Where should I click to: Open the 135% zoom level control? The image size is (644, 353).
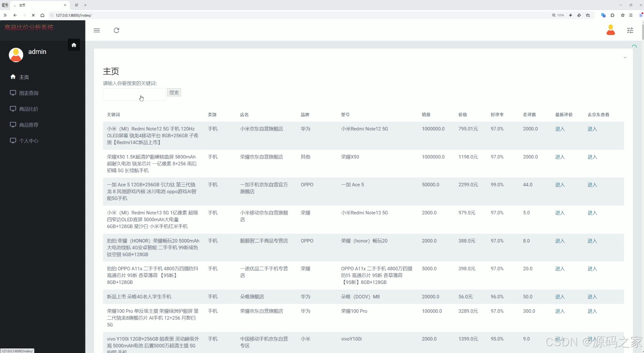tap(558, 15)
